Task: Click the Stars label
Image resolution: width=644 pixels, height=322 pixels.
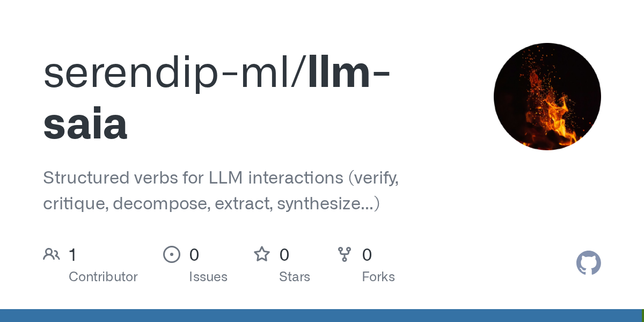Action: click(295, 277)
